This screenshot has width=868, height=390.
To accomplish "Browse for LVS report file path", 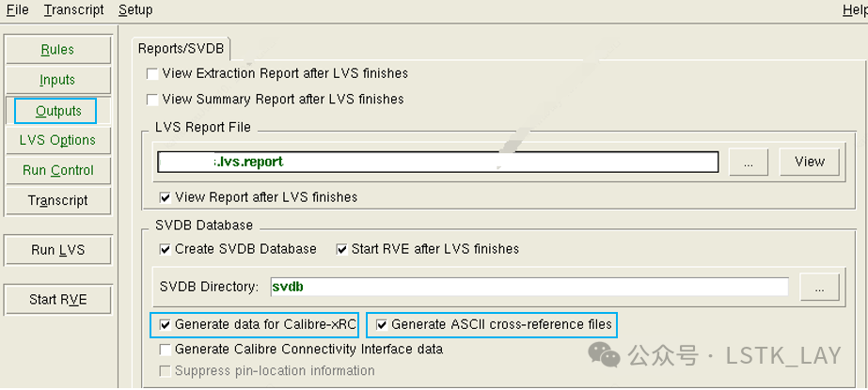I will (749, 162).
